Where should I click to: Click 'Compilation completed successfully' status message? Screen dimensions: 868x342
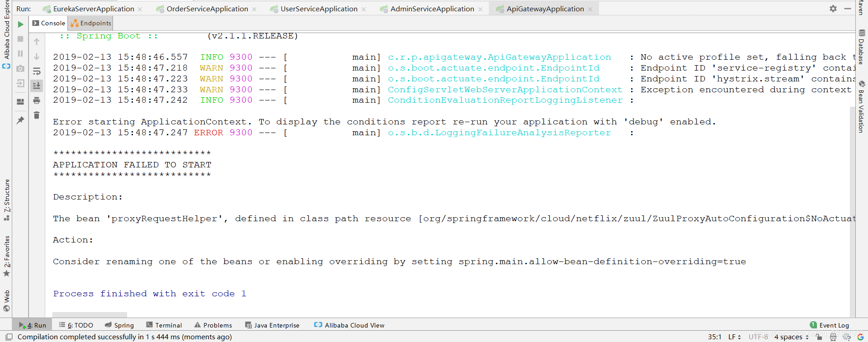(x=125, y=337)
